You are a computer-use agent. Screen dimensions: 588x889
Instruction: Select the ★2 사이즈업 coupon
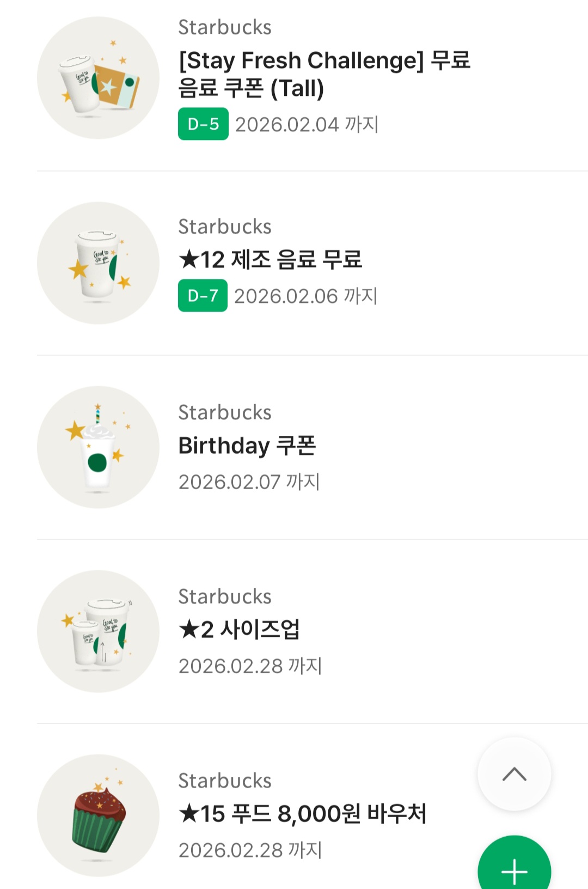coord(240,630)
